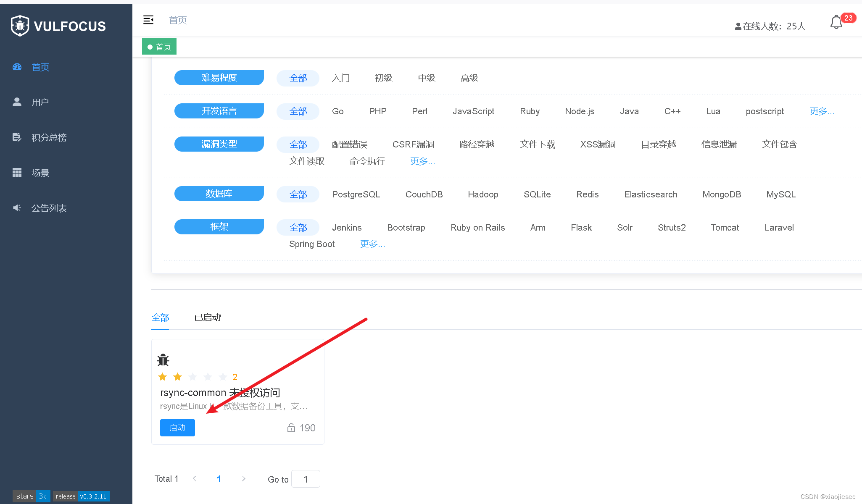Expand 更多 under frameworks row
This screenshot has width=862, height=504.
(372, 244)
